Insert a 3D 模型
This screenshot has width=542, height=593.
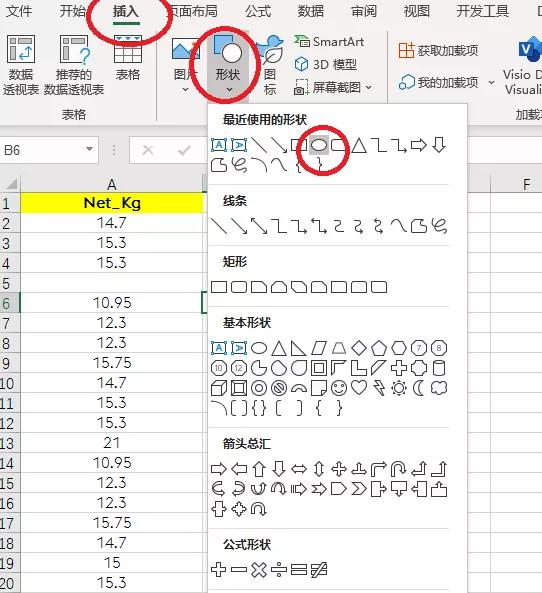[x=326, y=65]
